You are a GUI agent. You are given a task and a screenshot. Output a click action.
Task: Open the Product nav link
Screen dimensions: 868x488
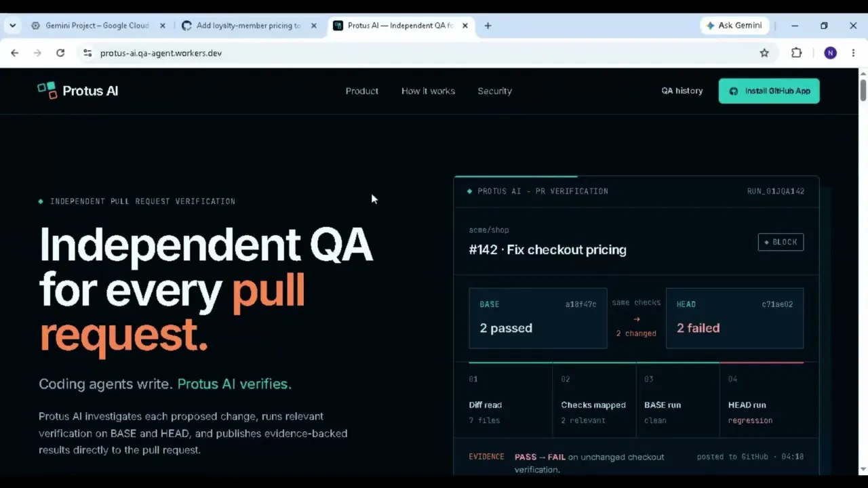(362, 91)
